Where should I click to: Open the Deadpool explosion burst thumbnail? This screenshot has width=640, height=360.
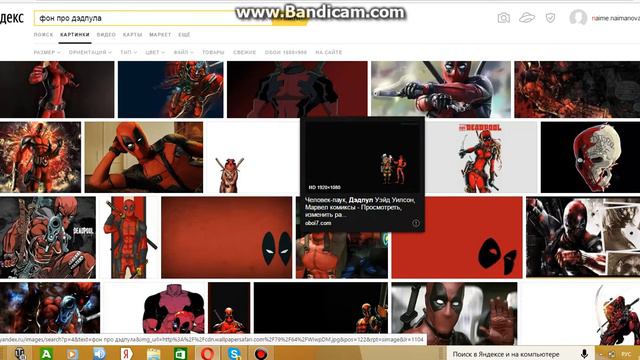[40, 157]
